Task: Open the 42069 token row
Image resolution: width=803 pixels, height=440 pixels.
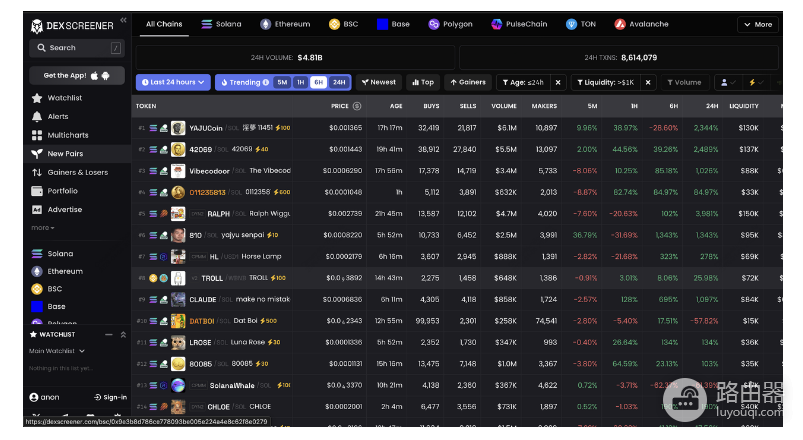Action: pos(457,150)
